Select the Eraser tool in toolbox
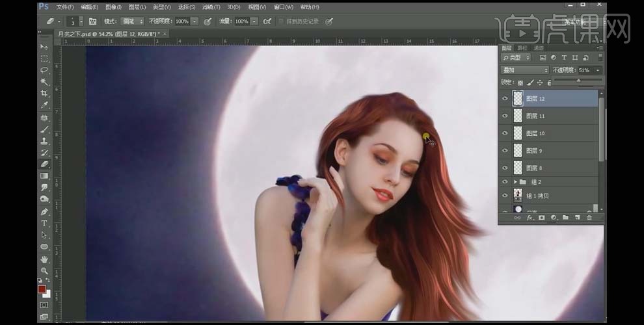Viewport: 644px width, 325px height. tap(44, 164)
